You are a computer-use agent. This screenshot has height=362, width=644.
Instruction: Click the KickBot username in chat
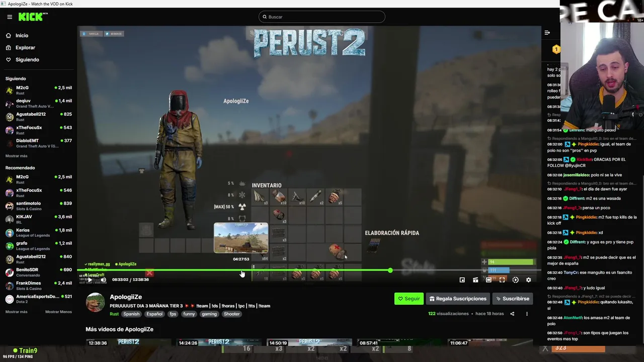[584, 159]
